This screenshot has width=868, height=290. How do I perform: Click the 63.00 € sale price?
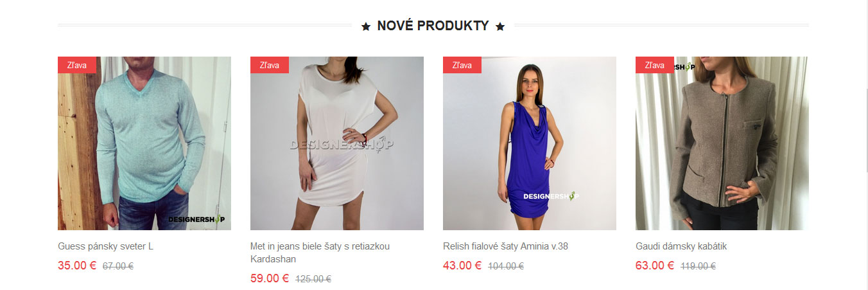(x=655, y=266)
